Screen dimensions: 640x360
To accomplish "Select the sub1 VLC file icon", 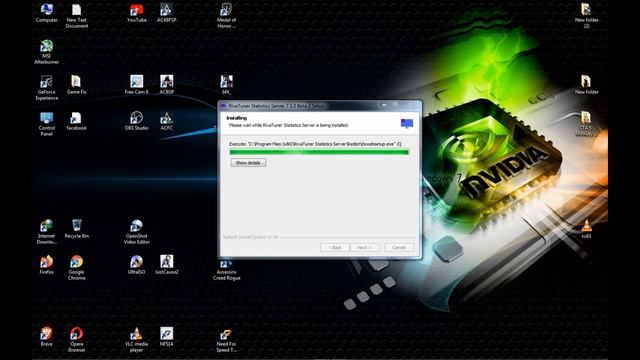I will 586,229.
